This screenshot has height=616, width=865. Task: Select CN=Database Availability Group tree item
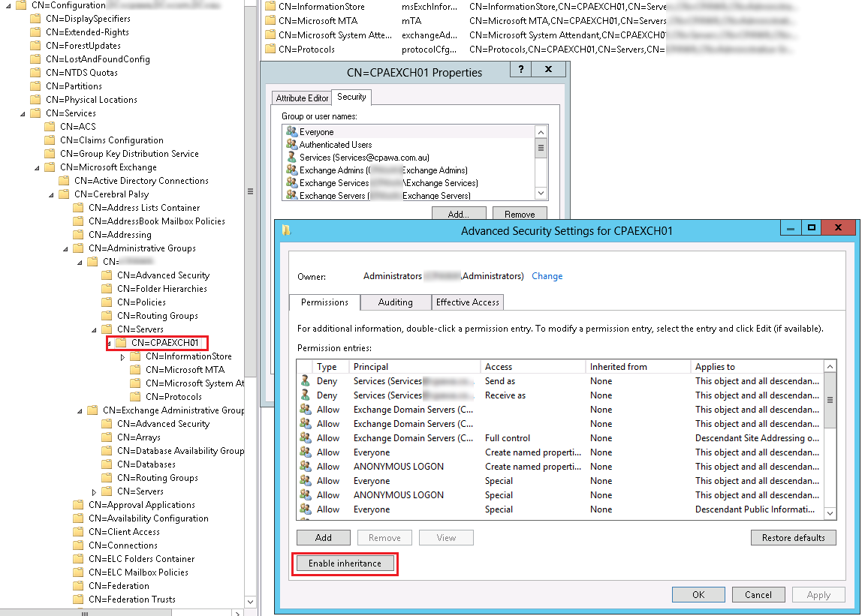pyautogui.click(x=180, y=450)
